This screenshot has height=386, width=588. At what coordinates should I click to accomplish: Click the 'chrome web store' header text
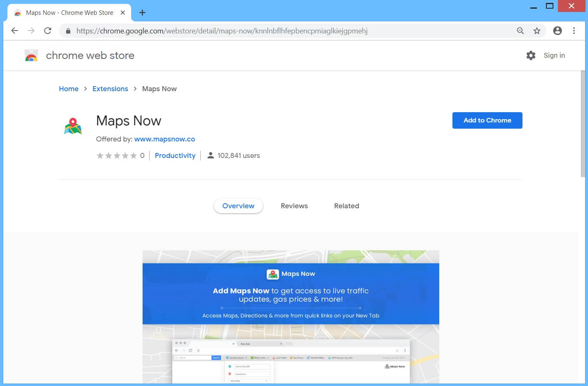90,55
